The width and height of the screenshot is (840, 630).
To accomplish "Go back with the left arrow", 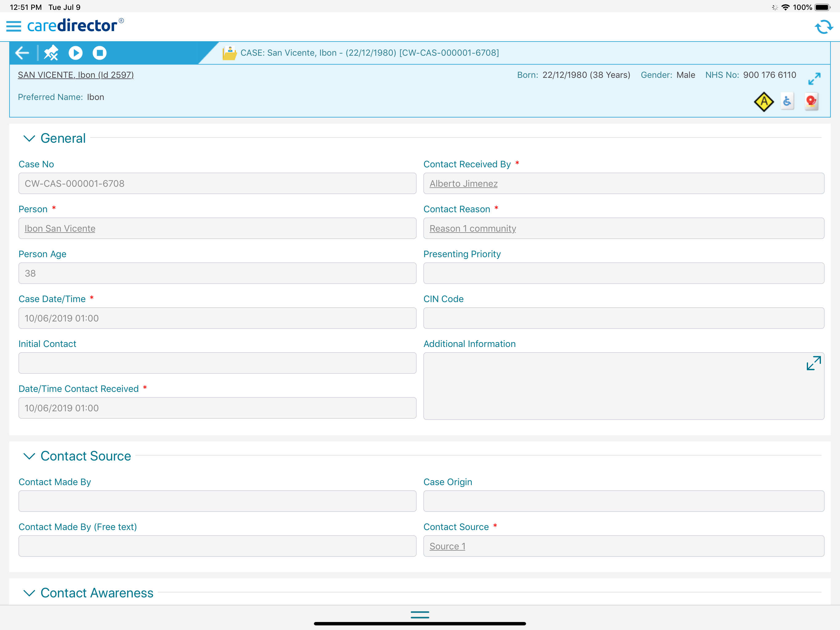I will click(22, 53).
